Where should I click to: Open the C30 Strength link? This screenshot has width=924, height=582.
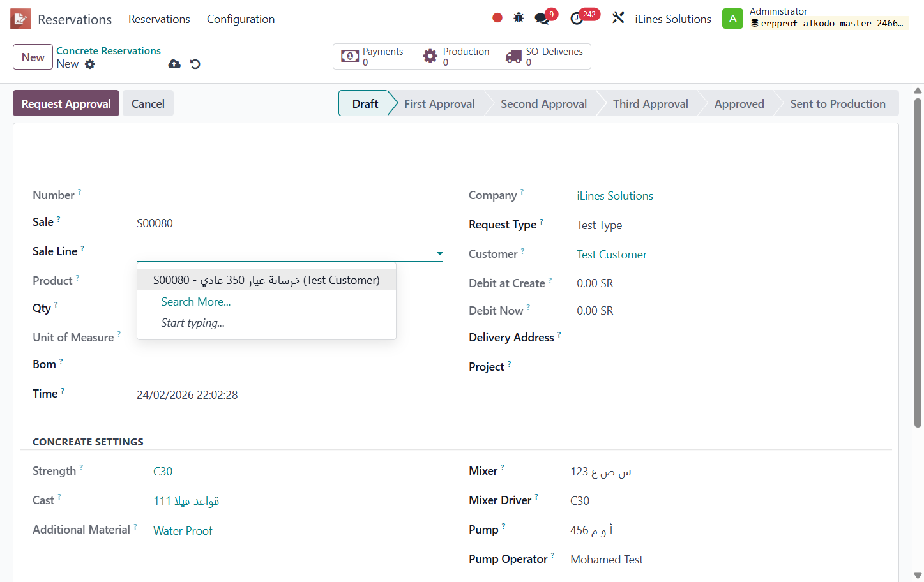pos(163,472)
